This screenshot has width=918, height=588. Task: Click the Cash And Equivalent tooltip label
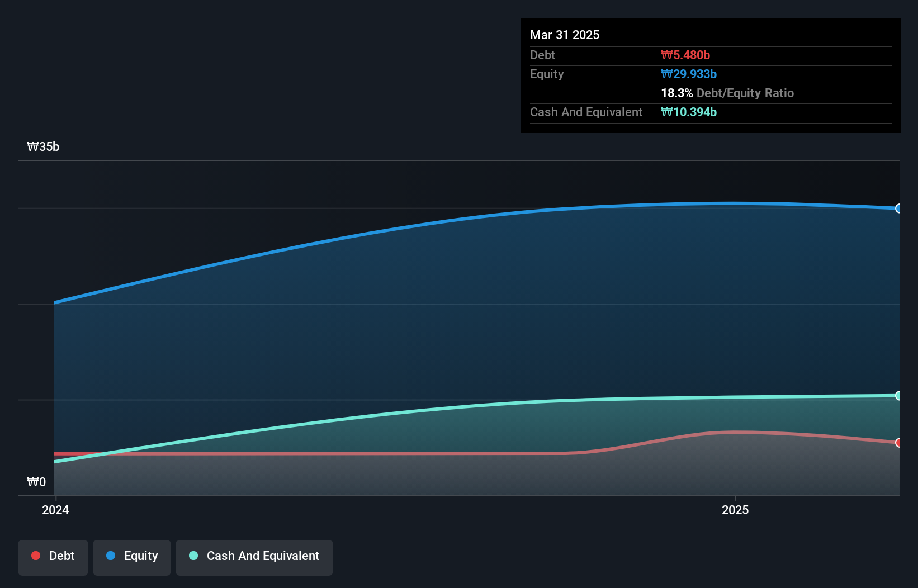coord(586,112)
